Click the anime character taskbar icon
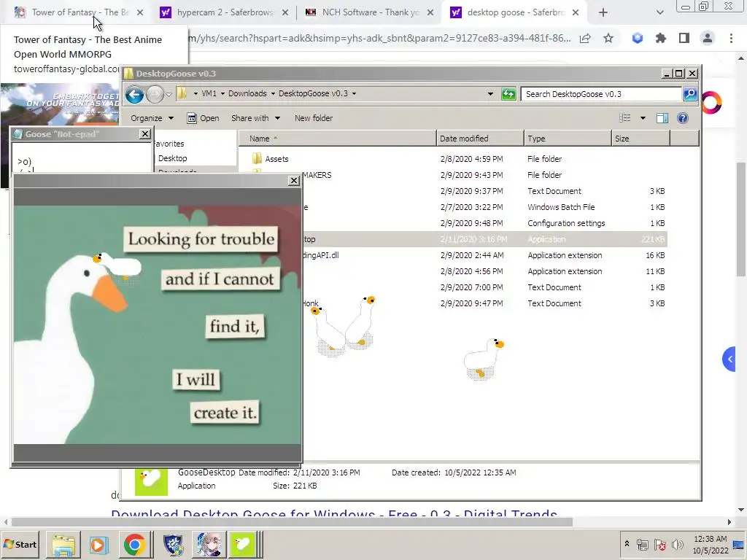The width and height of the screenshot is (747, 560). click(209, 544)
